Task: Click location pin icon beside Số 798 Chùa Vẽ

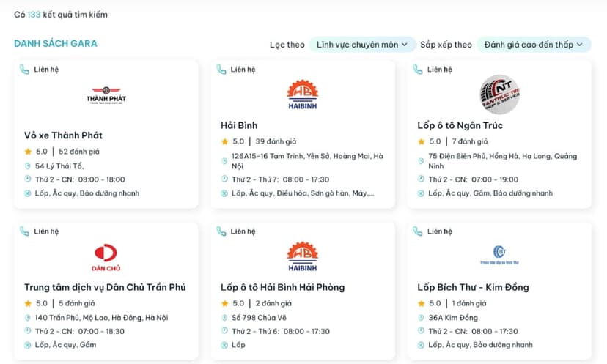Action: [224, 318]
